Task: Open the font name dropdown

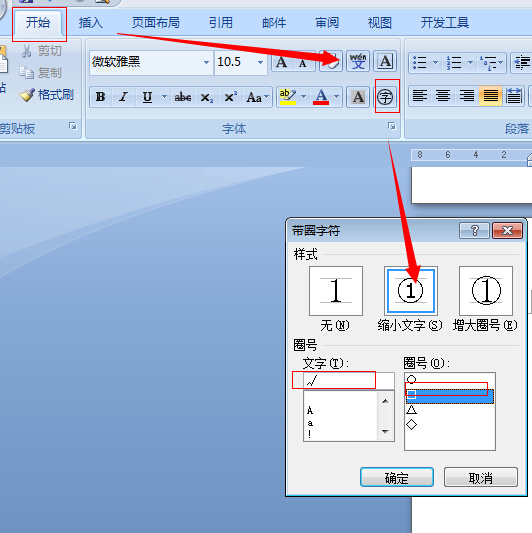Action: (x=206, y=63)
